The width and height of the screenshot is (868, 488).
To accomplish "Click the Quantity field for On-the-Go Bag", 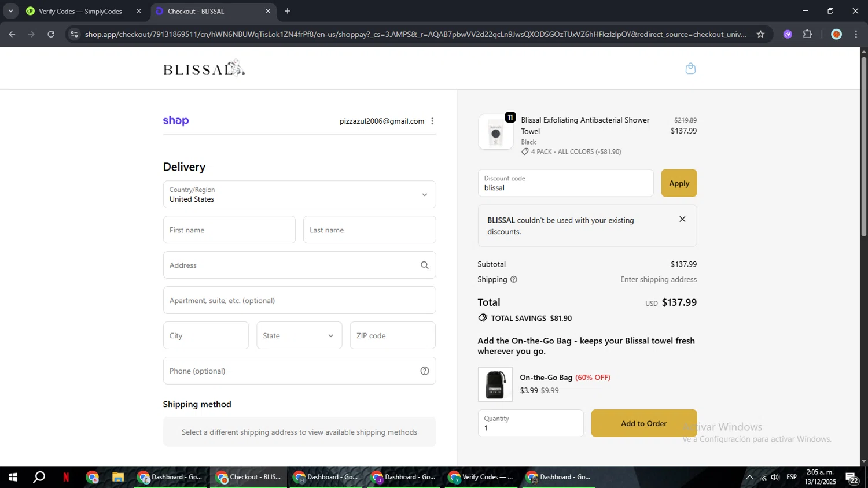I will pyautogui.click(x=531, y=423).
